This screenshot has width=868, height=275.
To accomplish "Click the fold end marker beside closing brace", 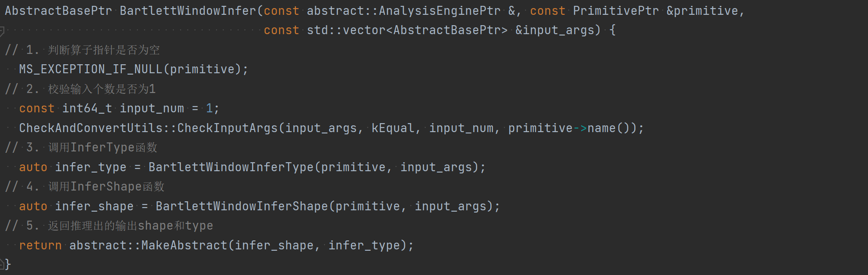I will coord(2,264).
